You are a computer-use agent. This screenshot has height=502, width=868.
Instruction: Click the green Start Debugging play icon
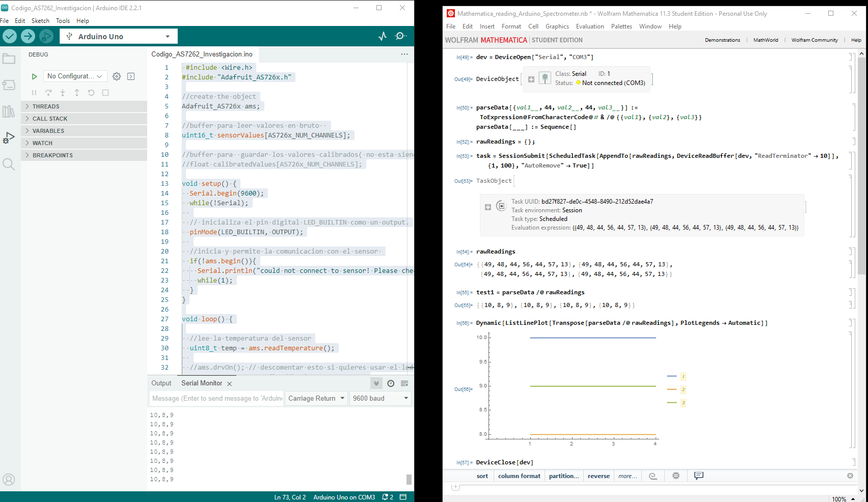pyautogui.click(x=34, y=76)
